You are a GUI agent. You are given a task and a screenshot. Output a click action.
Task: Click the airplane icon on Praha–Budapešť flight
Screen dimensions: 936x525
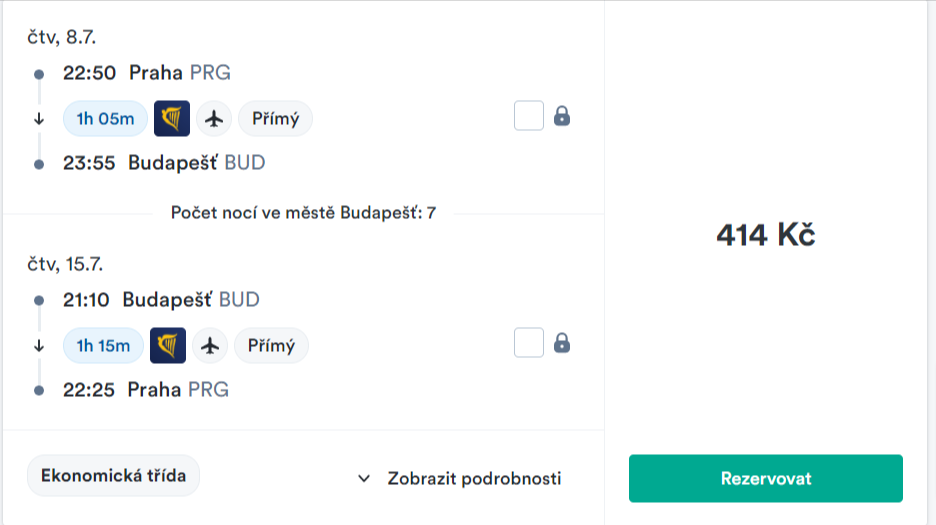click(213, 118)
